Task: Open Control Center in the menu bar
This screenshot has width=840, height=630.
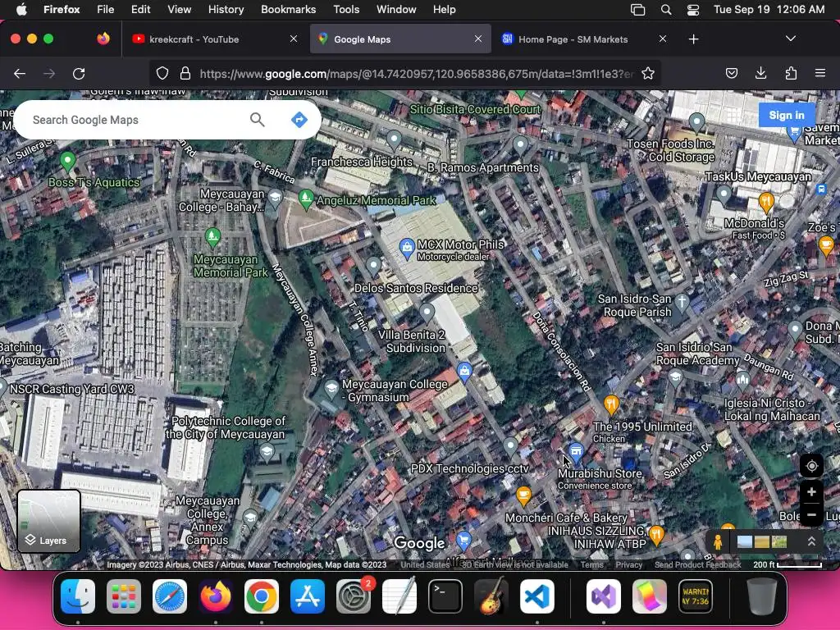Action: (693, 9)
